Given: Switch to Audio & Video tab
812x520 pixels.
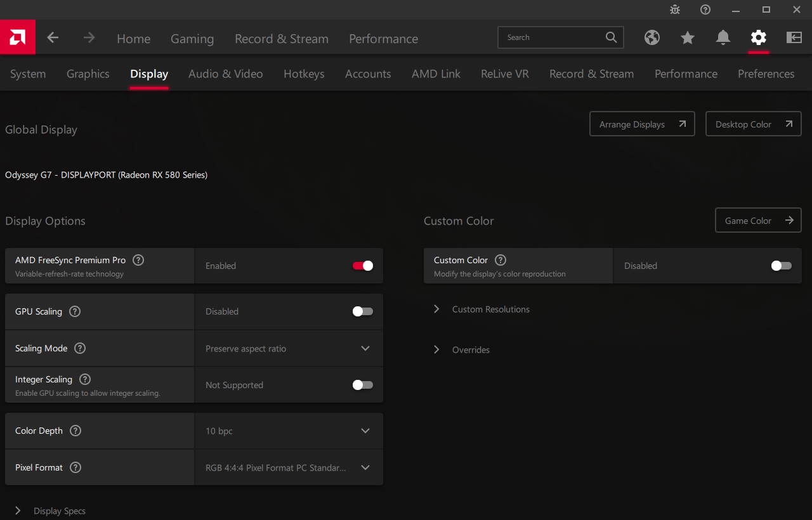Looking at the screenshot, I should click(x=226, y=74).
